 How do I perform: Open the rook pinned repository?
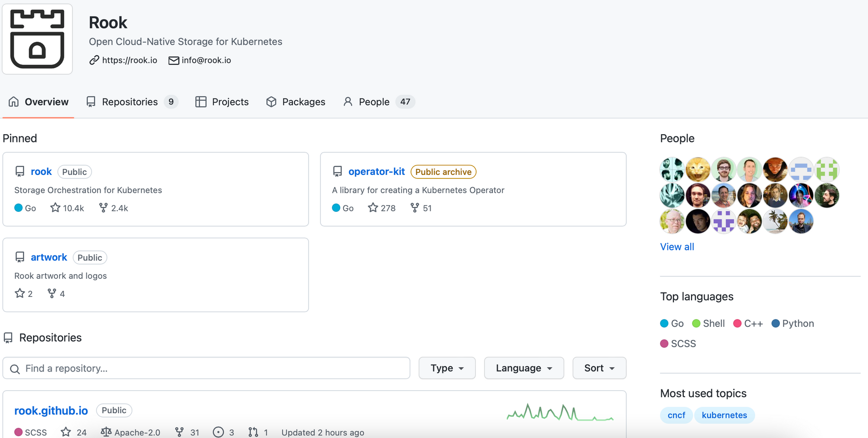coord(41,171)
